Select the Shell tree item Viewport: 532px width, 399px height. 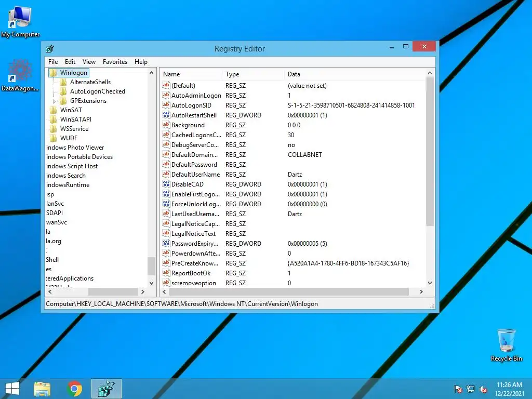click(52, 260)
